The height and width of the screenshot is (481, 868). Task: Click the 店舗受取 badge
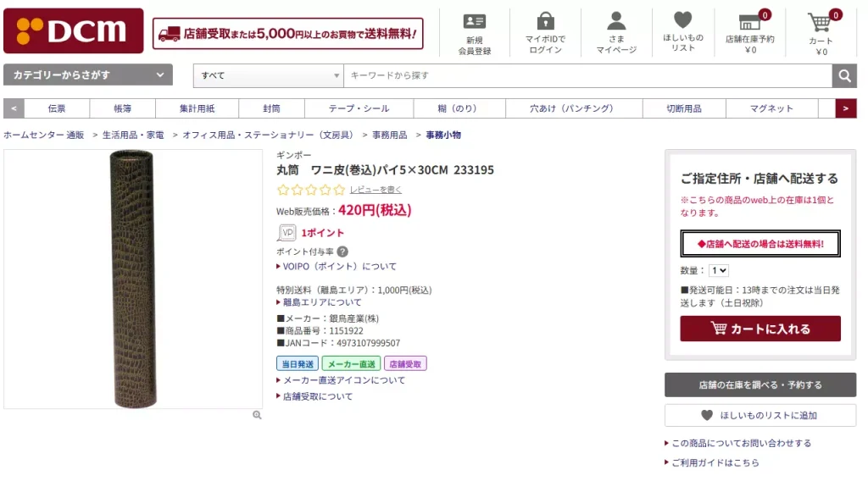(x=405, y=364)
